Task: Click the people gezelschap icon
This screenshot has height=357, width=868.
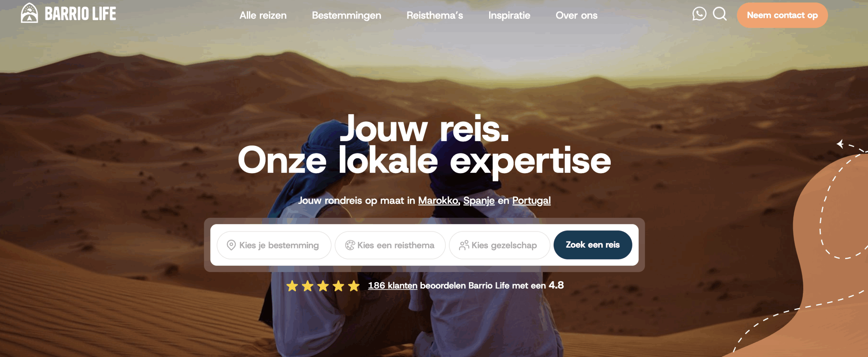Action: [464, 245]
